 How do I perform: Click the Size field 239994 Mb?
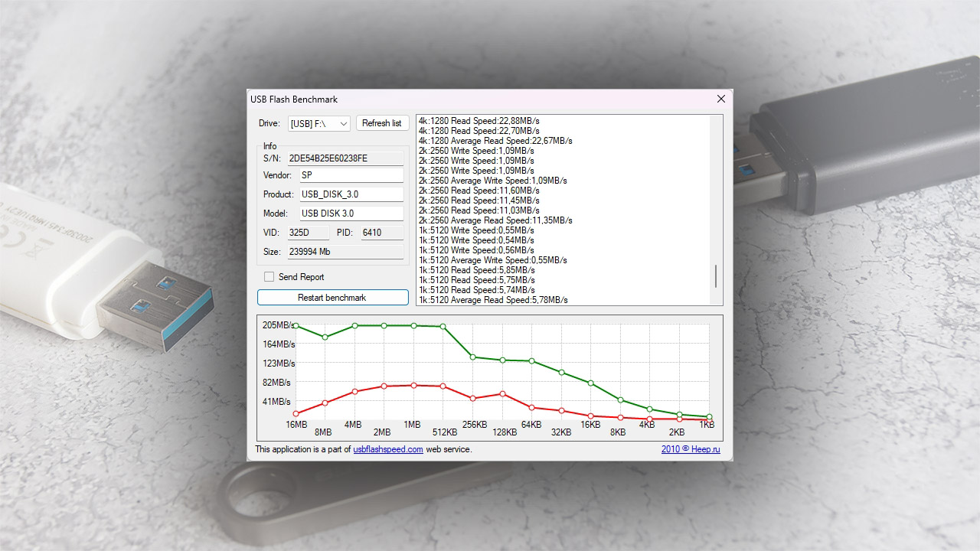pyautogui.click(x=345, y=252)
